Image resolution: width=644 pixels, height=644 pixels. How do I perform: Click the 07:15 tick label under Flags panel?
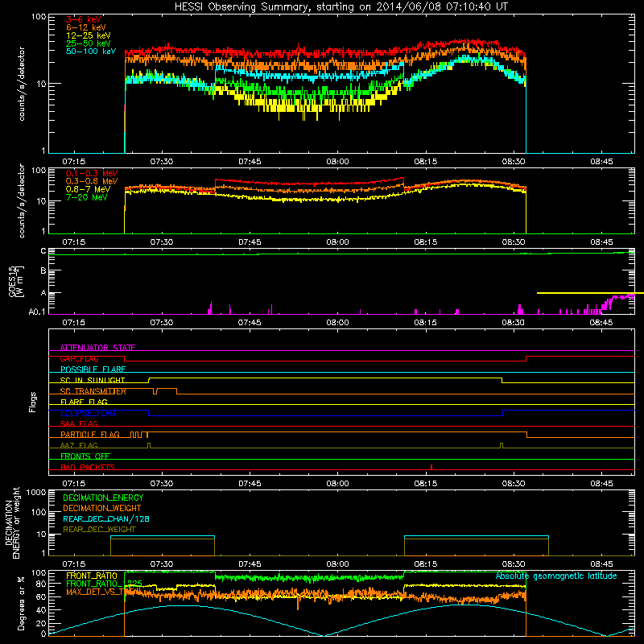74,484
